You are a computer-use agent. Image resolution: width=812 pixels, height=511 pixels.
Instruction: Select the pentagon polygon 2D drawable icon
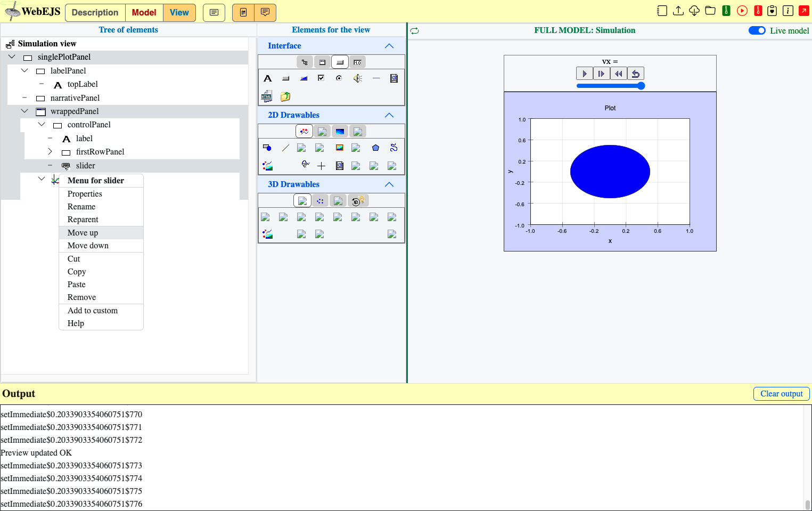[375, 148]
